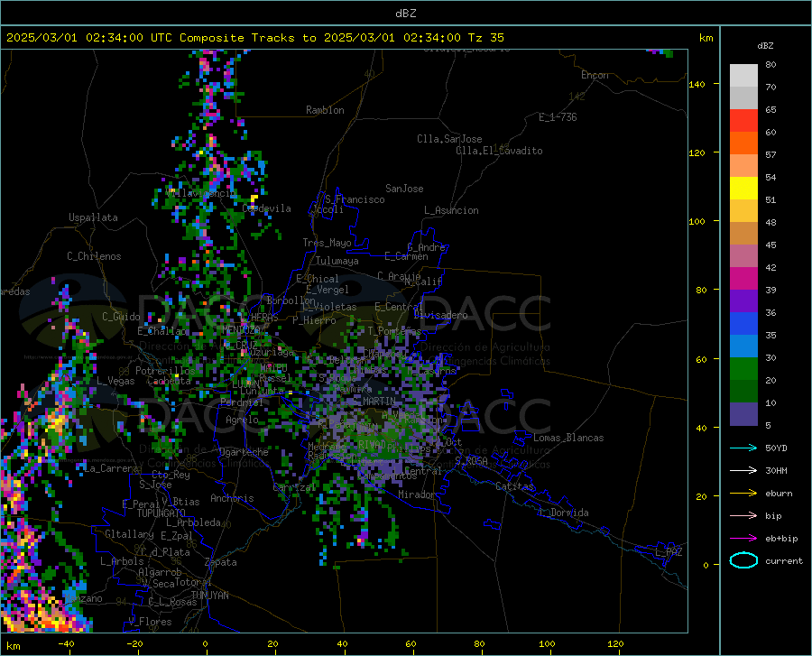Select the magenta 39-42 dBZ band
The image size is (812, 656).
pos(743,279)
